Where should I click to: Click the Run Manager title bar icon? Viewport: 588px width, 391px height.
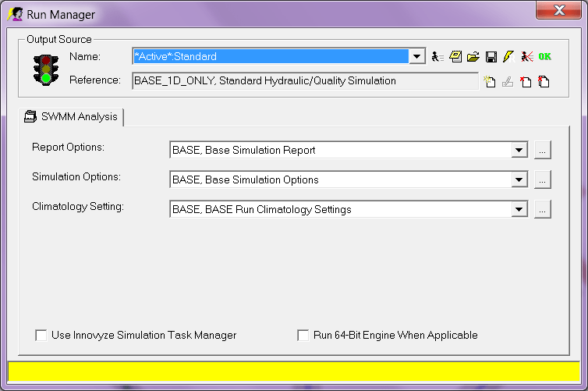[x=16, y=14]
